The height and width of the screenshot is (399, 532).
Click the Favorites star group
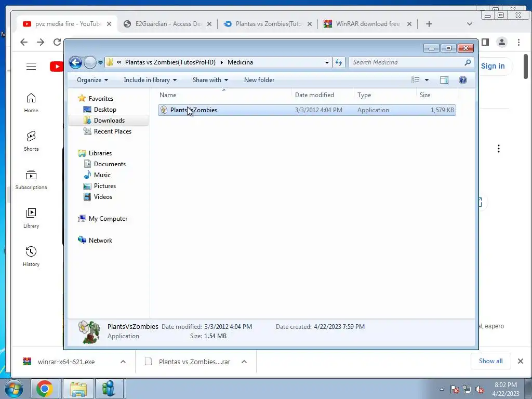pyautogui.click(x=96, y=98)
